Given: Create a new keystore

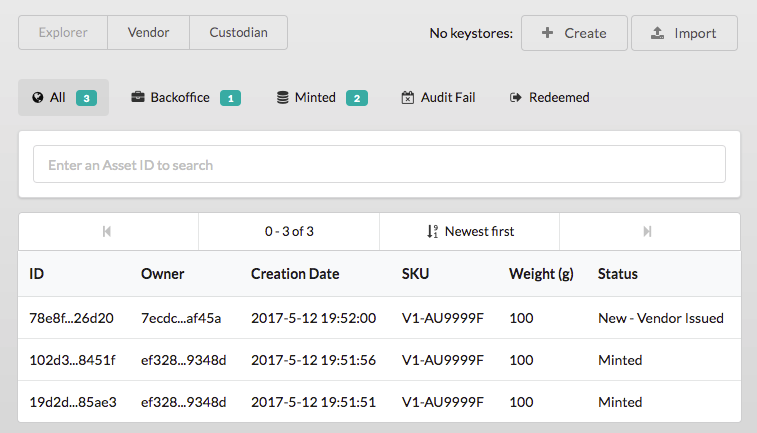Looking at the screenshot, I should (x=574, y=33).
